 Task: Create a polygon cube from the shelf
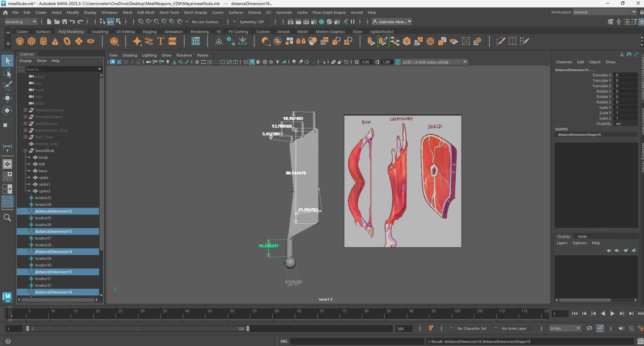pos(31,41)
